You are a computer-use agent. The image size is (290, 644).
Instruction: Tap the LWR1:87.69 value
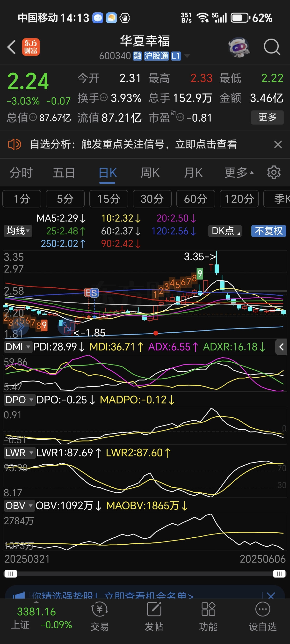pos(69,453)
